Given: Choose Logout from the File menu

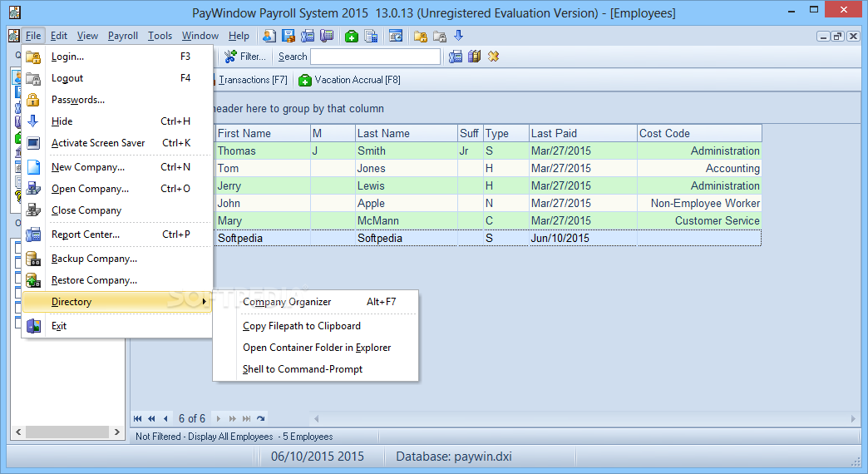Looking at the screenshot, I should (x=117, y=78).
